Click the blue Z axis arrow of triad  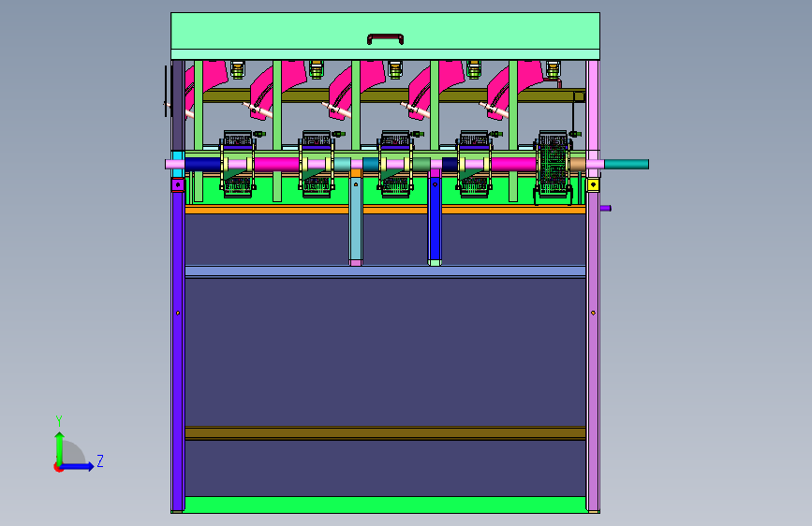[78, 466]
